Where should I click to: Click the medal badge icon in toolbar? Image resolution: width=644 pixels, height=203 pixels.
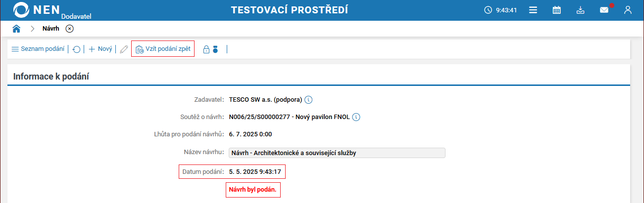[215, 49]
